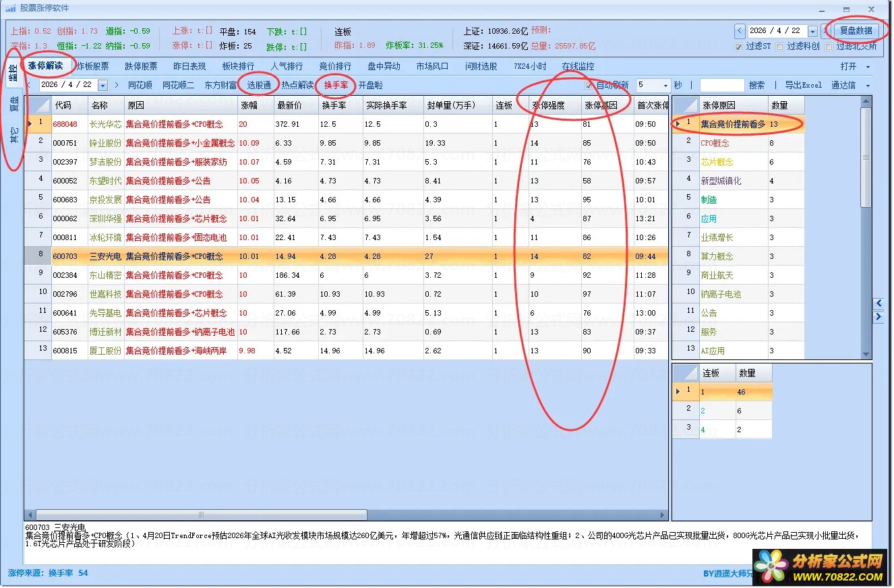
Task: Open the top-right date picker dropdown
Action: 812,31
